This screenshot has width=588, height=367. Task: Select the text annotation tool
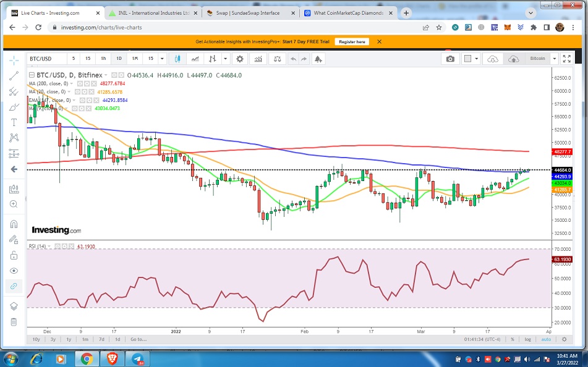14,122
